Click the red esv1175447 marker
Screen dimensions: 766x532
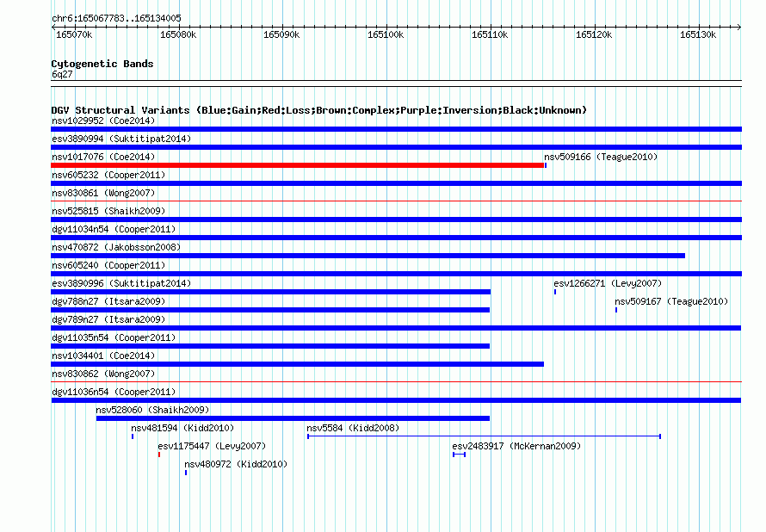(159, 455)
